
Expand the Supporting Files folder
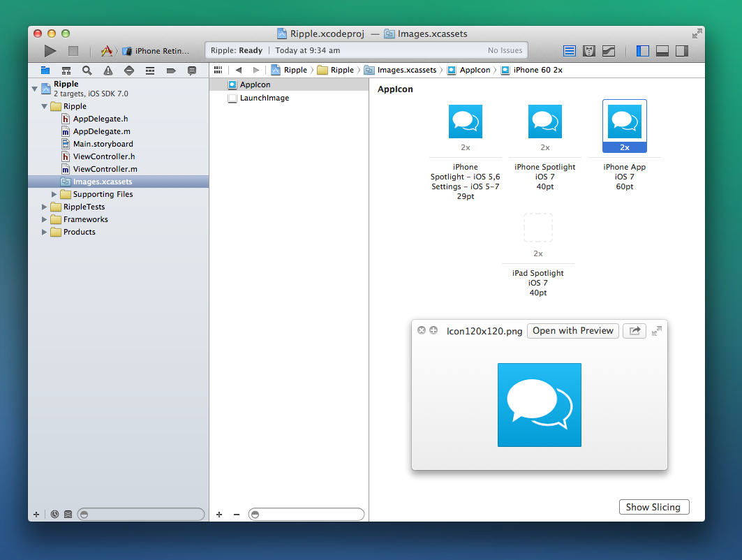(x=54, y=194)
